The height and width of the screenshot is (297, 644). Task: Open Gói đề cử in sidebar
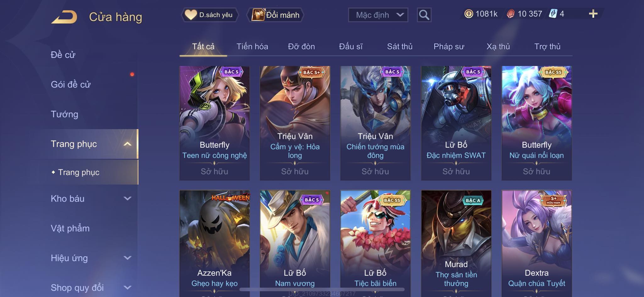coord(71,84)
